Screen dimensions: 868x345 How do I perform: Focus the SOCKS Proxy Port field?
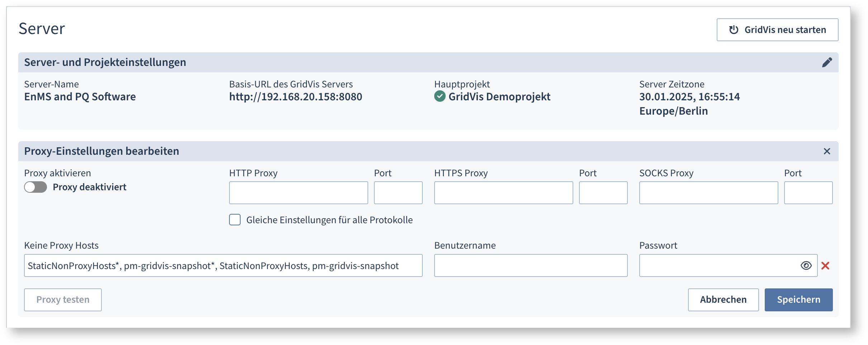click(x=808, y=193)
